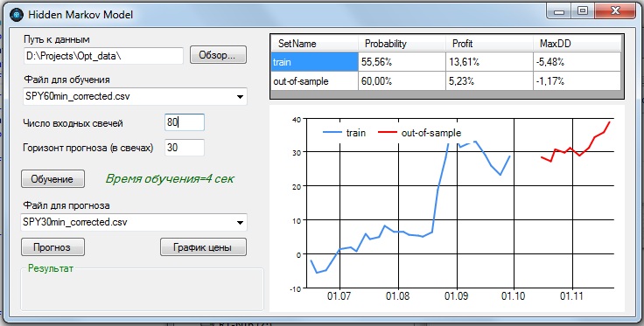Sort by the SetName column header
This screenshot has height=326, width=644.
click(315, 44)
